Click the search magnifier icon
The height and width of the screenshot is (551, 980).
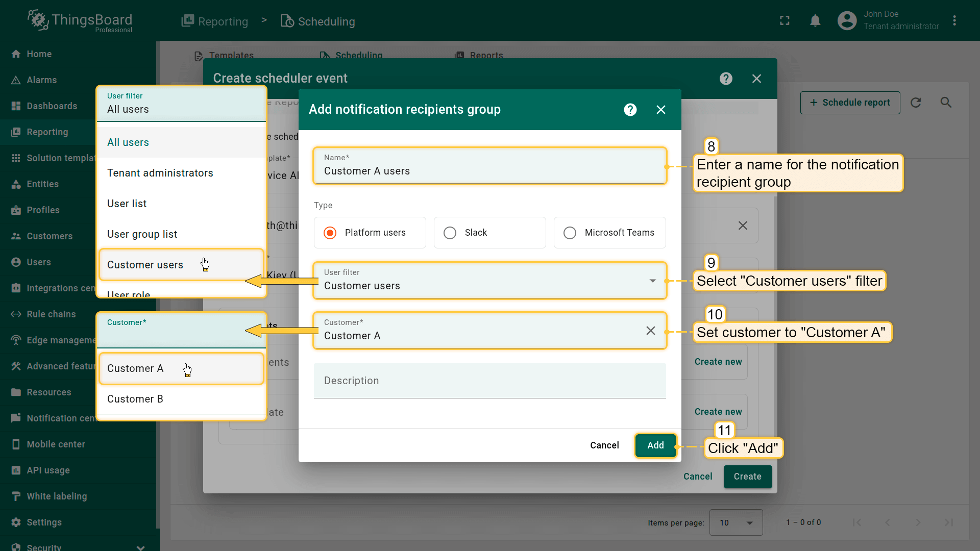click(946, 103)
